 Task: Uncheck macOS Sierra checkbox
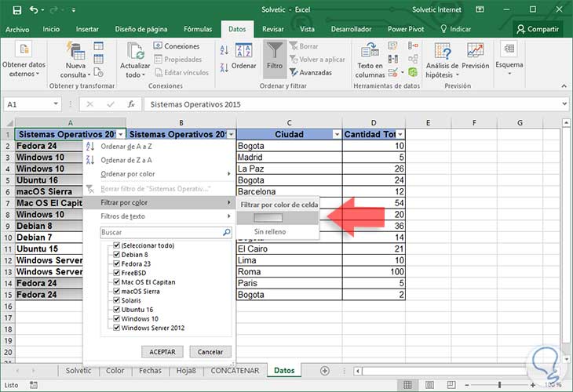(117, 291)
